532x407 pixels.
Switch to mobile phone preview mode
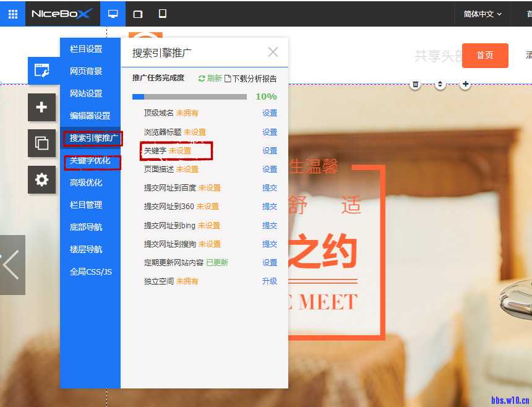(x=163, y=14)
